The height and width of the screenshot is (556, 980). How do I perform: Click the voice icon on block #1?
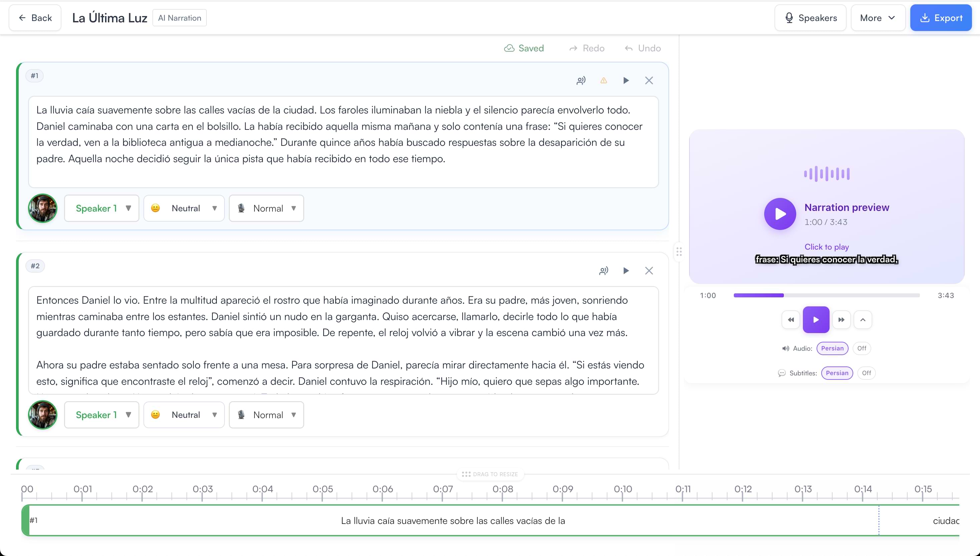pos(581,80)
